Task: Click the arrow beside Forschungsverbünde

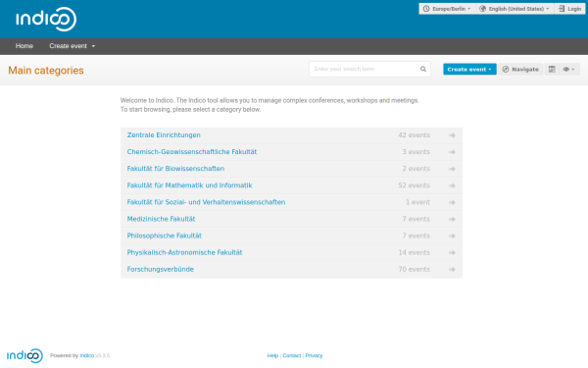Action: tap(452, 269)
